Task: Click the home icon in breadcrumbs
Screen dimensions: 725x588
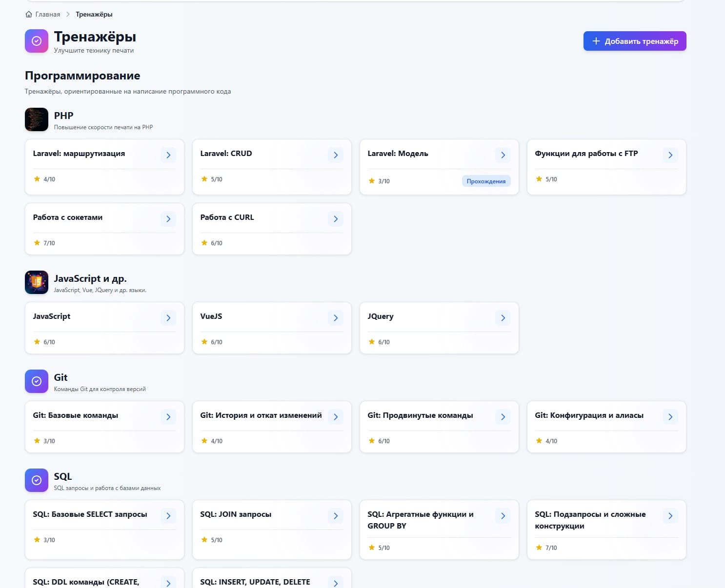Action: coord(29,14)
